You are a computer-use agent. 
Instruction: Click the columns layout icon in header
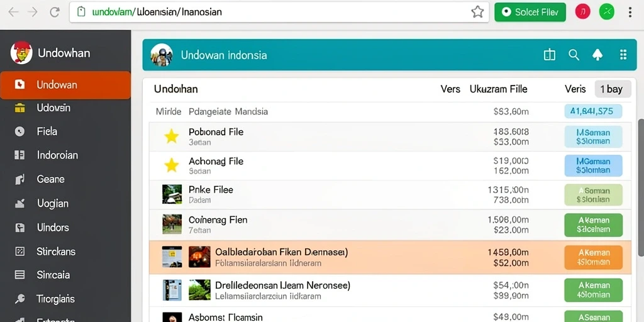point(550,55)
